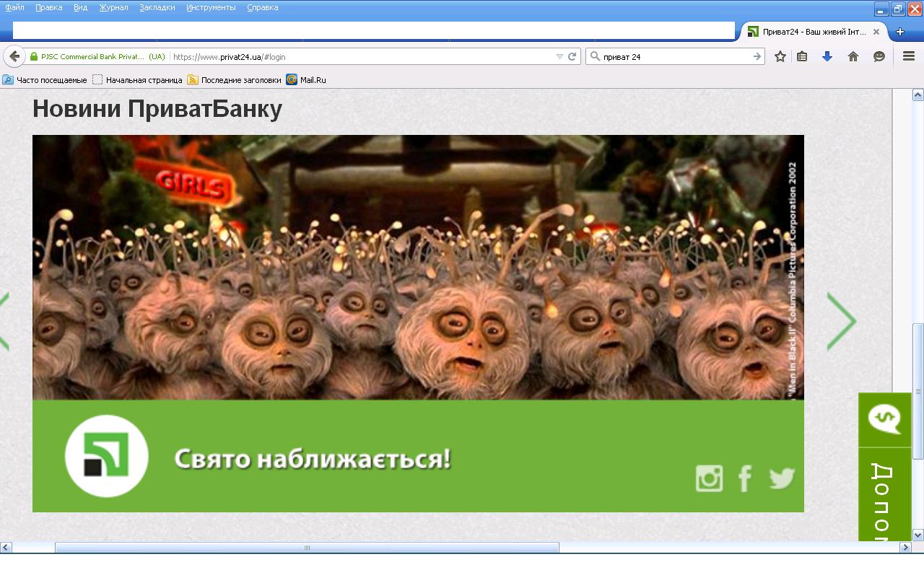Expand the URL bar history dropdown

pyautogui.click(x=559, y=56)
